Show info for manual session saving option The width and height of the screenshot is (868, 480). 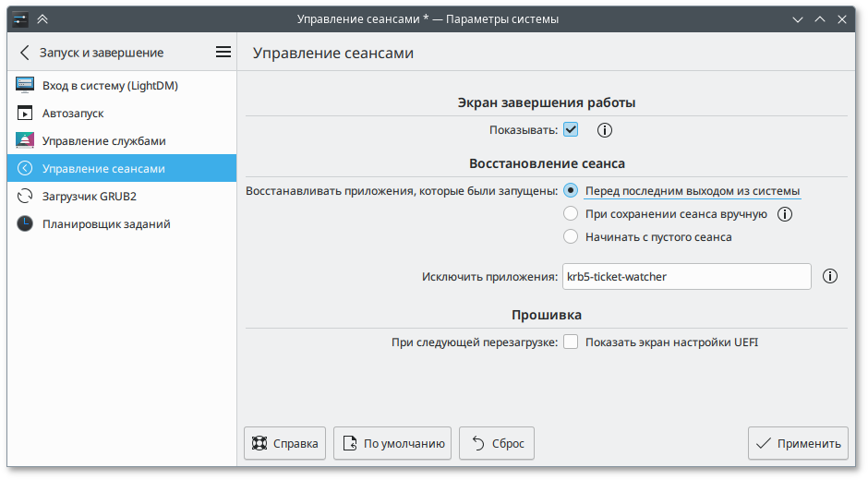click(784, 214)
